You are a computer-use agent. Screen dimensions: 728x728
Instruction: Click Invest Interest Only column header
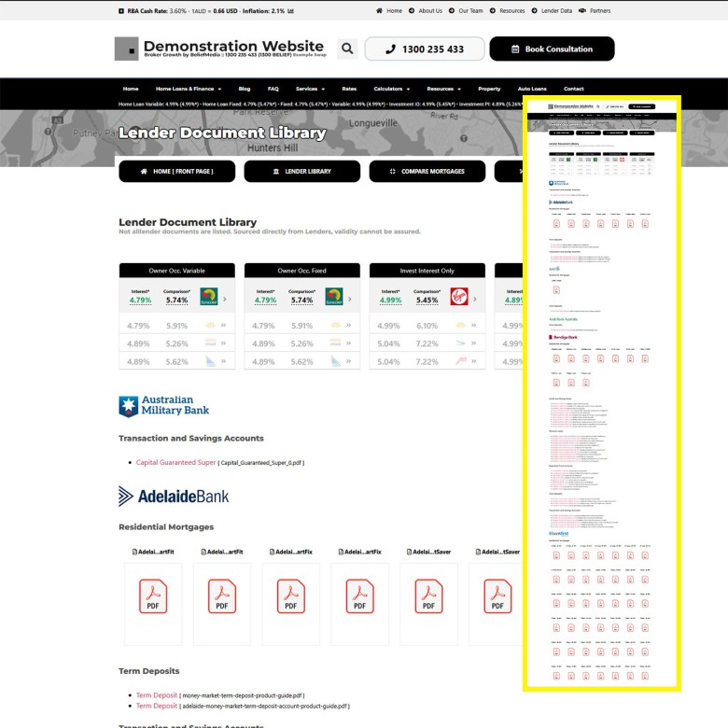point(427,271)
